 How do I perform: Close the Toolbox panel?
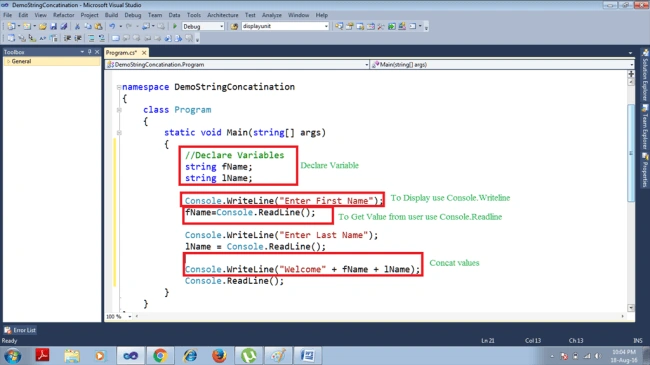(x=97, y=52)
